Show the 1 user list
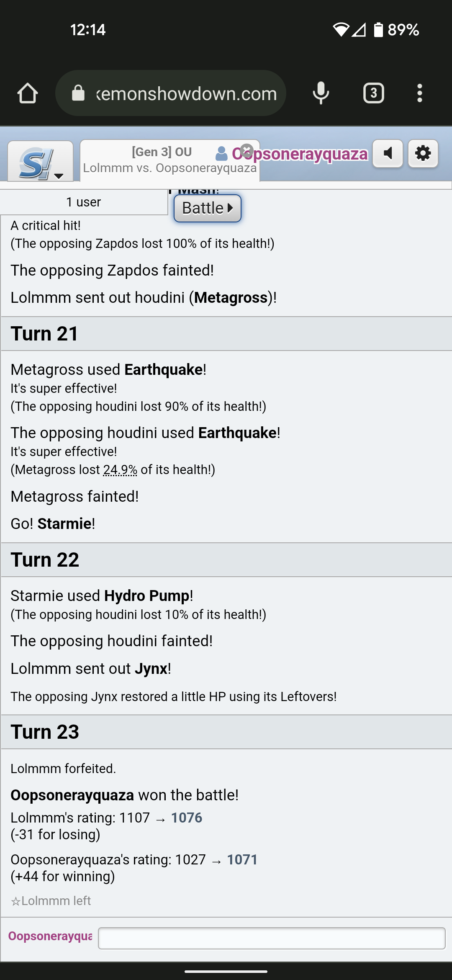Image resolution: width=452 pixels, height=980 pixels. point(84,202)
